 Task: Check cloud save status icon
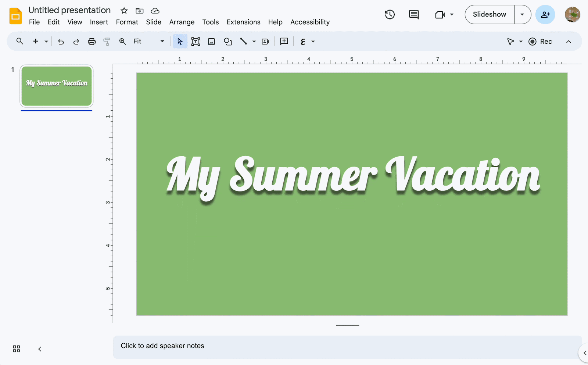click(x=155, y=11)
